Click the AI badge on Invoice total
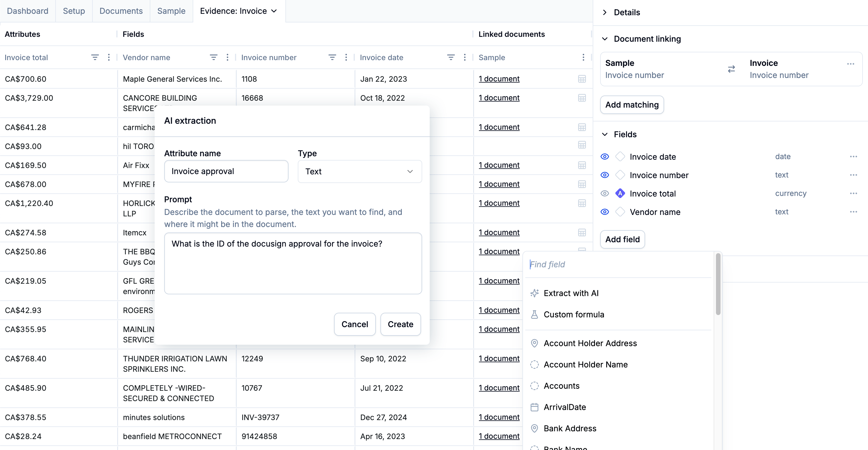 (x=620, y=194)
